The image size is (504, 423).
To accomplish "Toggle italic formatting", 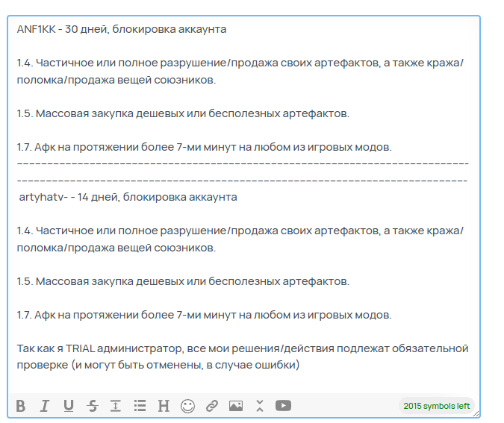I will pyautogui.click(x=45, y=406).
